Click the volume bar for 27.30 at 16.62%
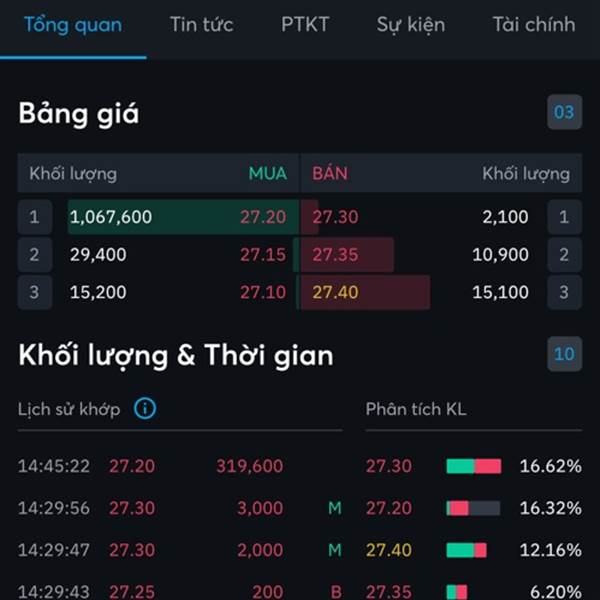Image resolution: width=600 pixels, height=600 pixels. (x=474, y=466)
